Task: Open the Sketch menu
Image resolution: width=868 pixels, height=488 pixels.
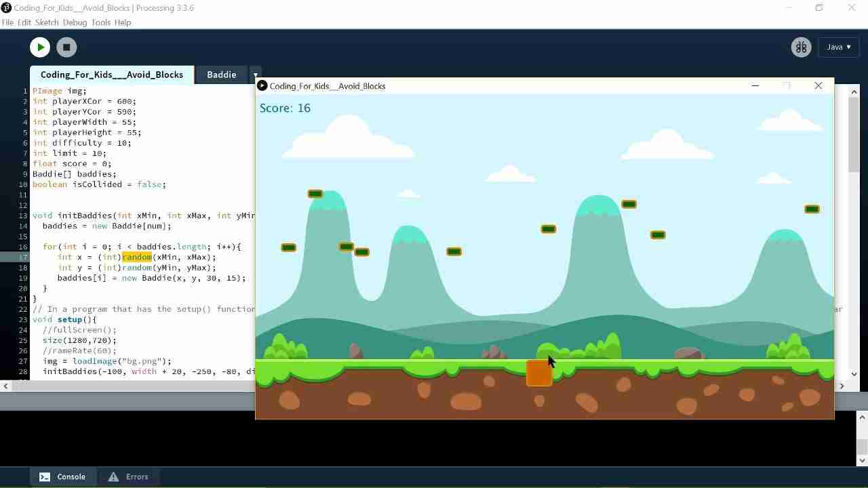Action: pos(47,22)
